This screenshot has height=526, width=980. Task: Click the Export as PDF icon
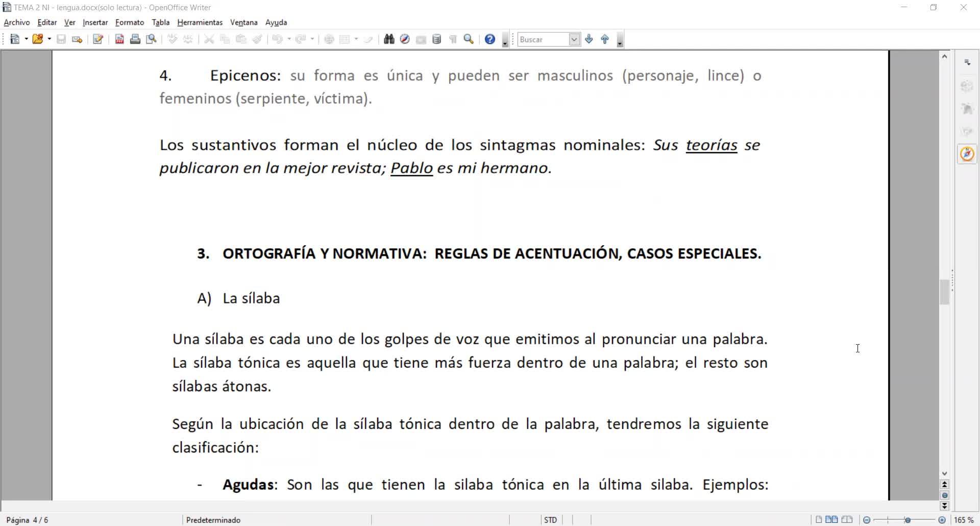point(119,39)
